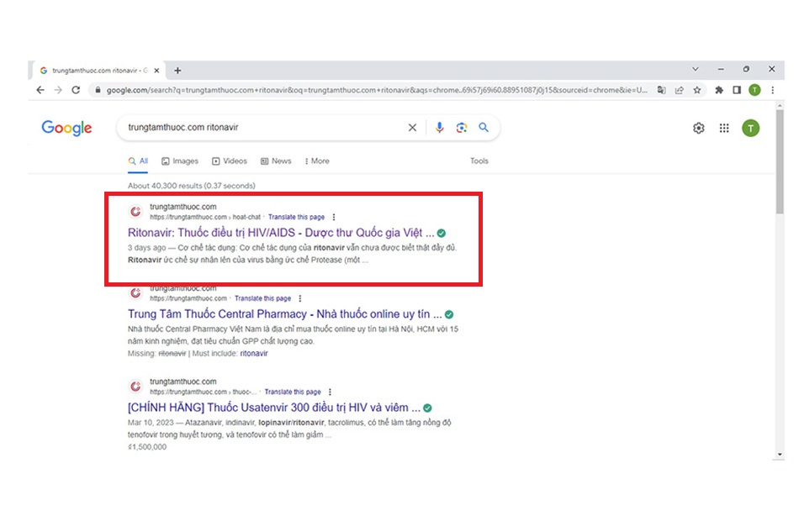Open the Google apps grid
The height and width of the screenshot is (532, 799).
(724, 129)
